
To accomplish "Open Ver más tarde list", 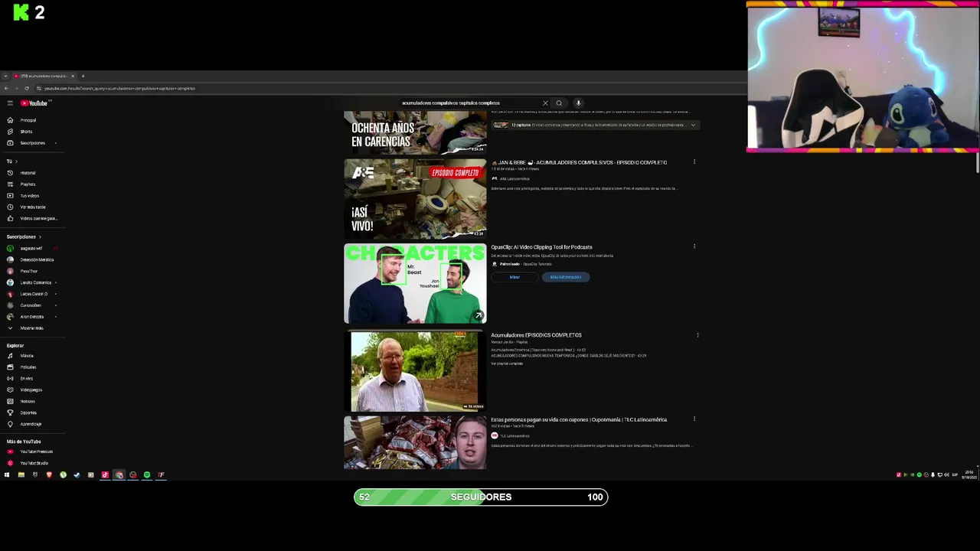I will 32,207.
